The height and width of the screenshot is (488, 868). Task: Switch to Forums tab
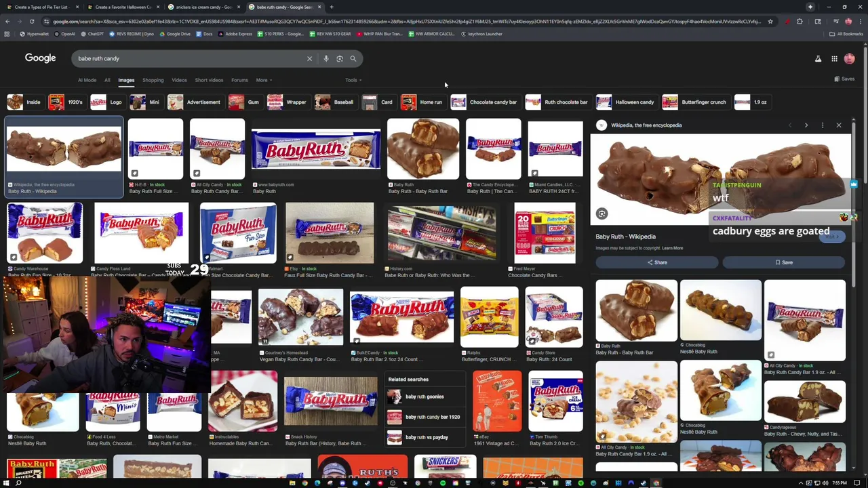239,80
